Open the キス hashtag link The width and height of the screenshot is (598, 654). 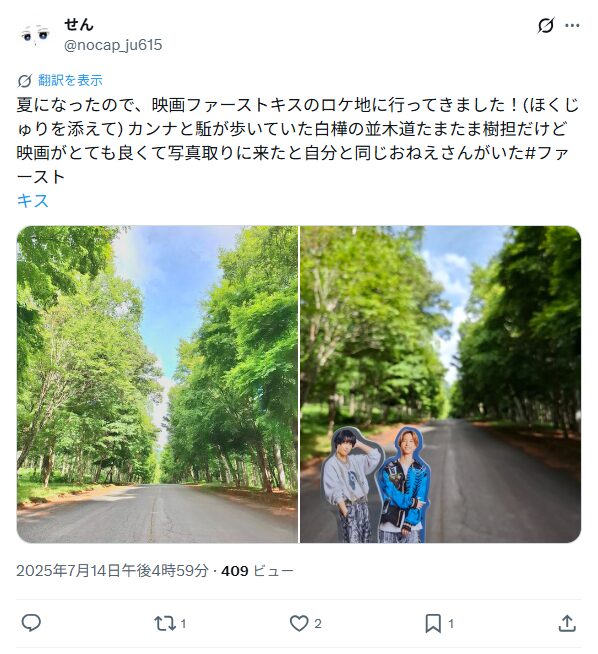(x=33, y=201)
